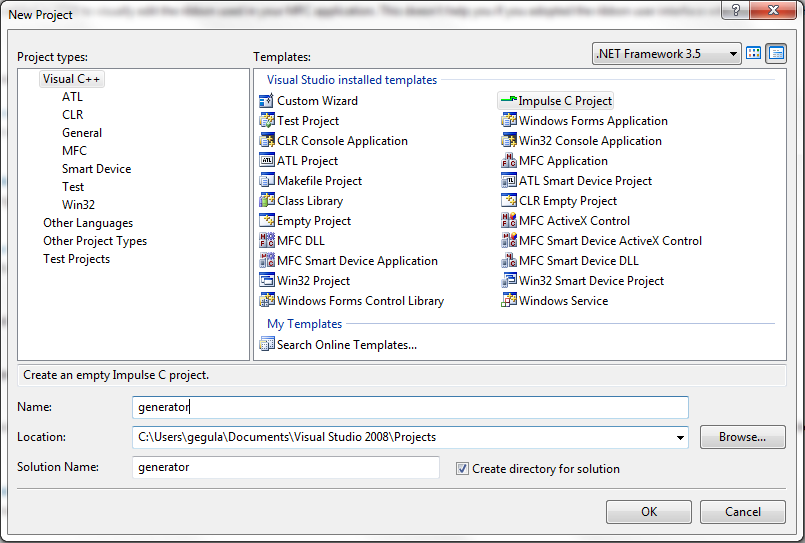Choose MFC Smart Device Application icon

click(266, 261)
